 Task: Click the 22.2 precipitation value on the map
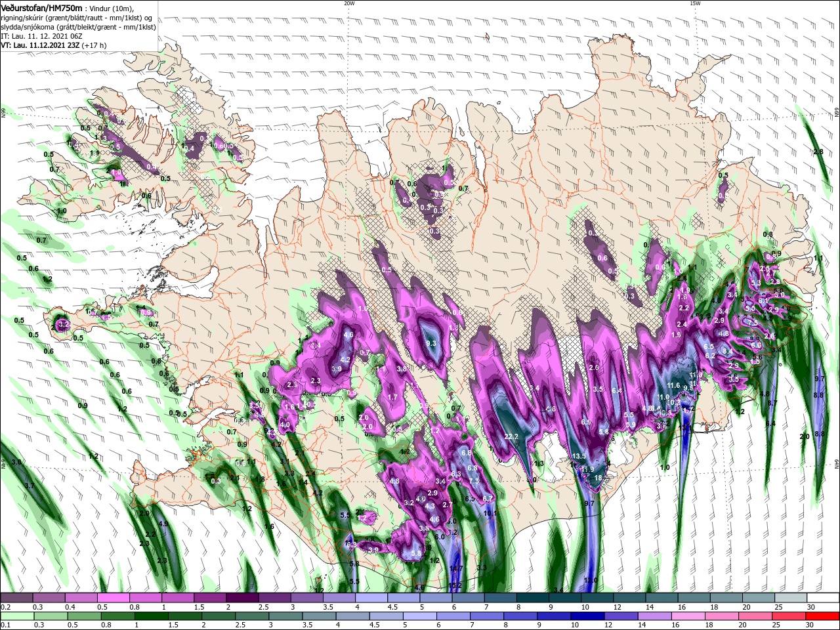coord(512,437)
